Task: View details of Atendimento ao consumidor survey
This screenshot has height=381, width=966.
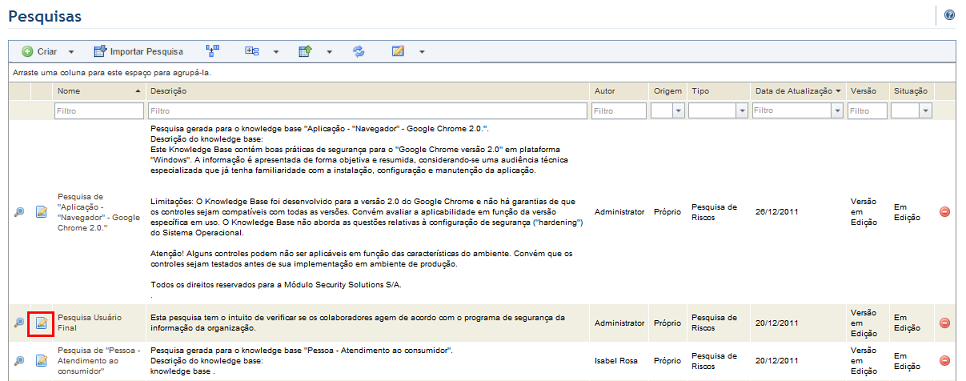Action: click(19, 360)
